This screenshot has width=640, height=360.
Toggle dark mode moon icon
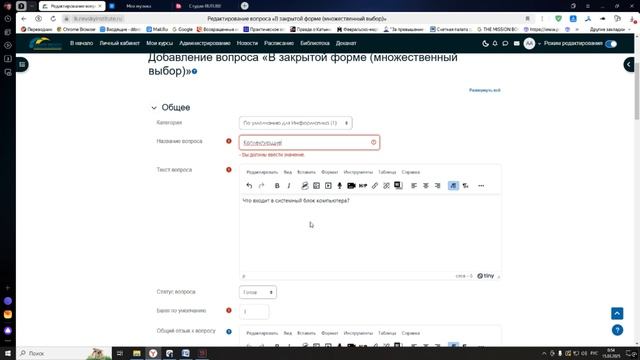click(x=485, y=43)
